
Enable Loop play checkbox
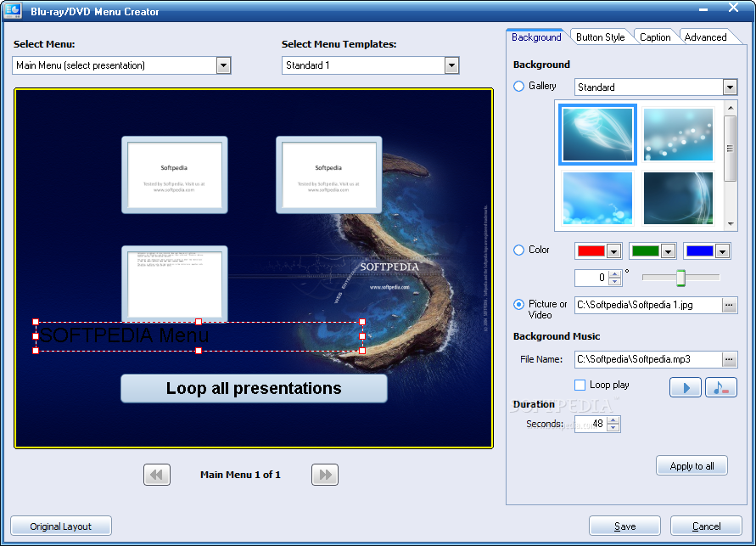pos(580,385)
